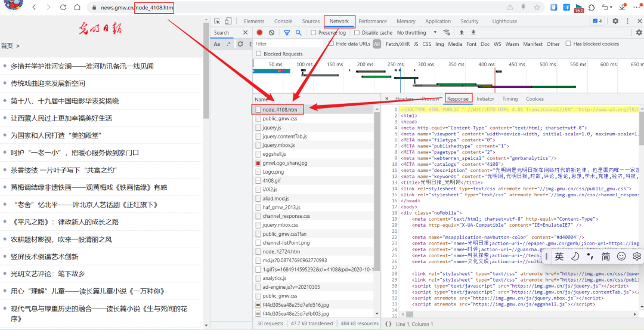Image resolution: width=644 pixels, height=330 pixels.
Task: Export HAR file with download arrow
Action: point(473,33)
